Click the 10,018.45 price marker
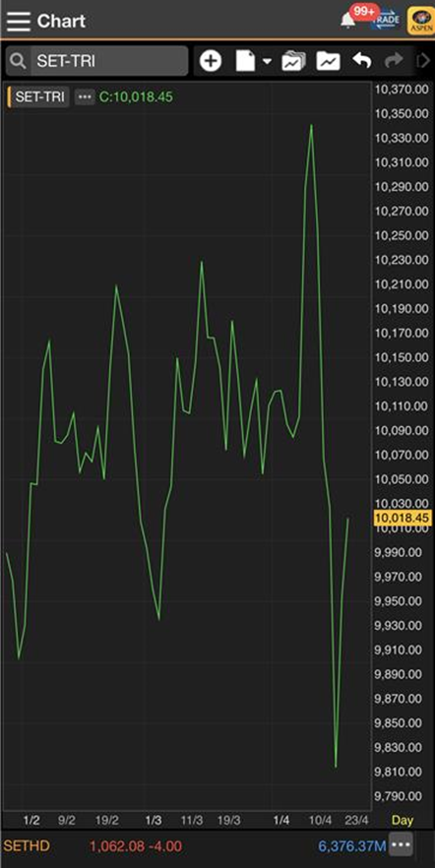The width and height of the screenshot is (435, 868). point(403,518)
